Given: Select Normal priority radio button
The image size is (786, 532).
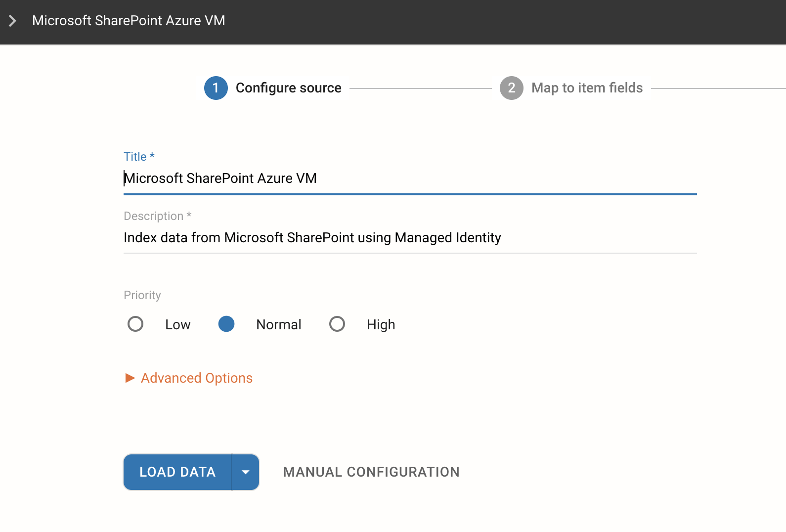Looking at the screenshot, I should point(226,324).
